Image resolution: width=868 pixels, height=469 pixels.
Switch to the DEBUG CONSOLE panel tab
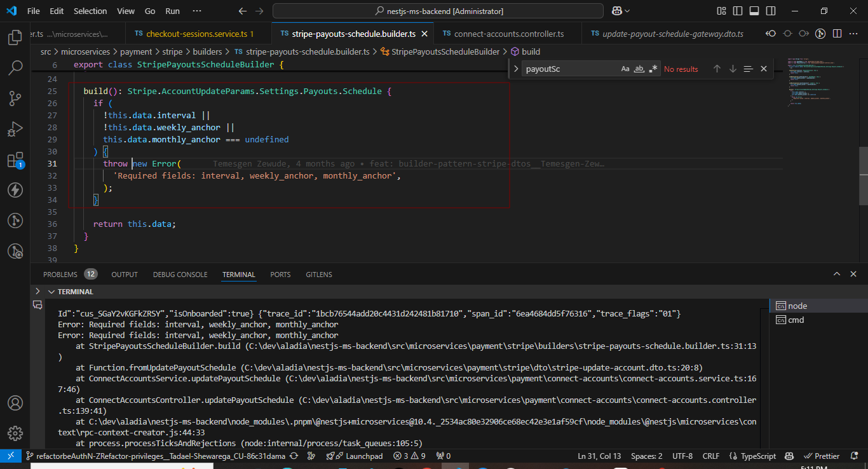180,275
